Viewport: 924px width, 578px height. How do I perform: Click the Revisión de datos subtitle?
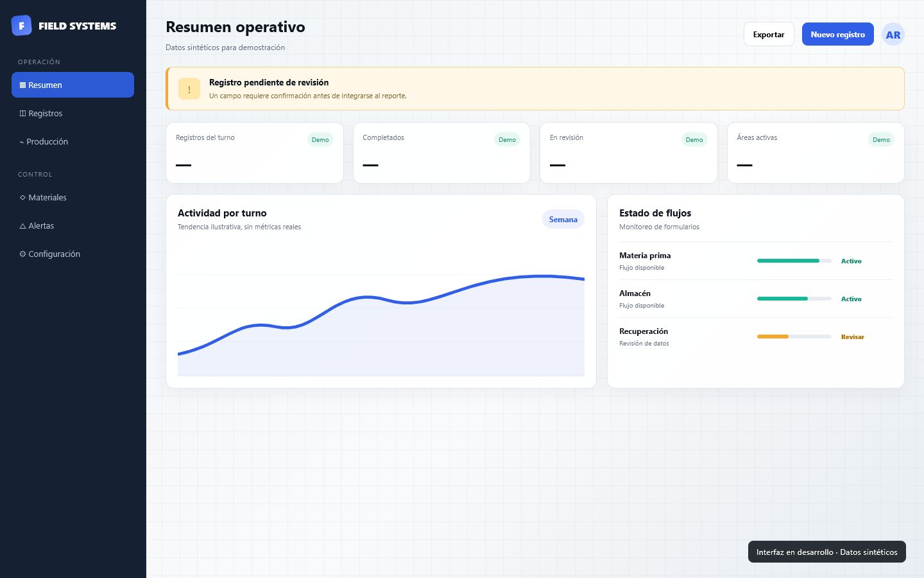[x=644, y=344]
